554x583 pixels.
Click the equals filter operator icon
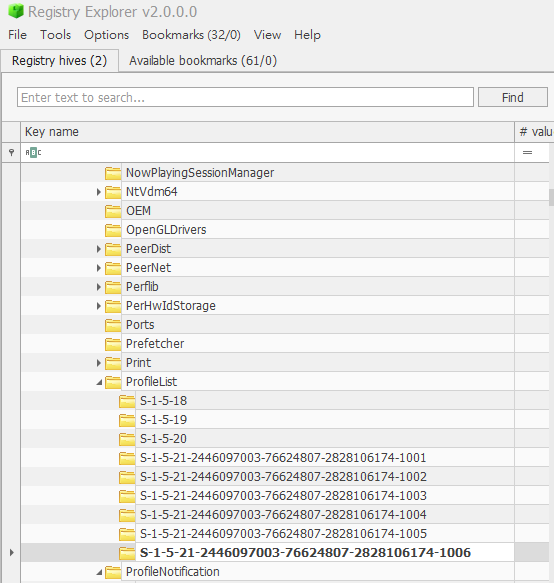(x=527, y=152)
